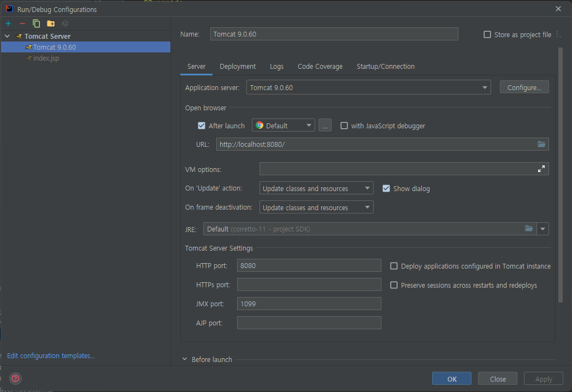
Task: Add a new run configuration
Action: pyautogui.click(x=8, y=23)
